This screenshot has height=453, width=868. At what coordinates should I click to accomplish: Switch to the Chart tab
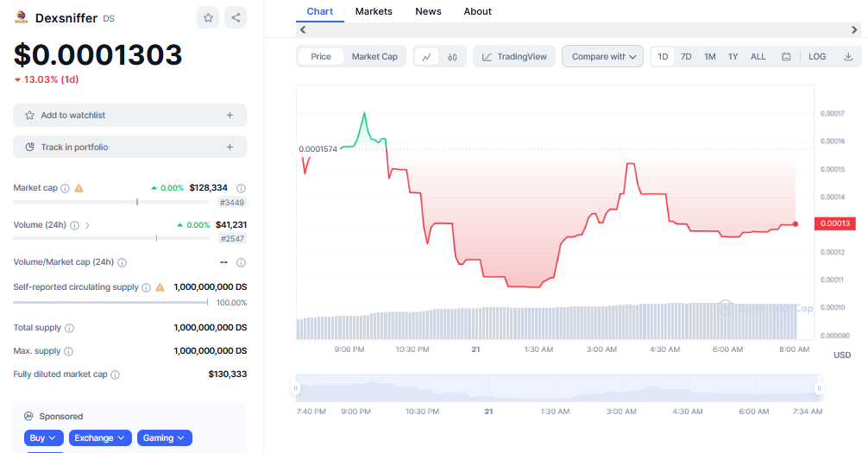tap(320, 11)
